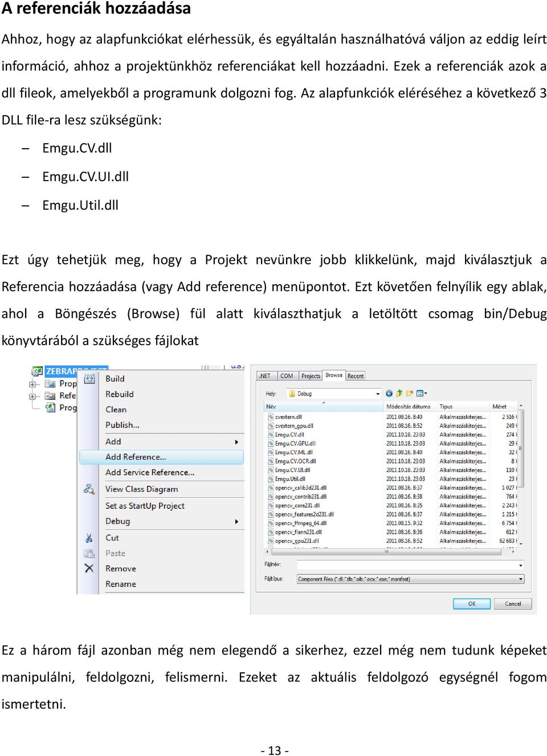Screen dimensions: 547x756
Task: Click the file icon beside cvextern.dll
Action: click(271, 417)
